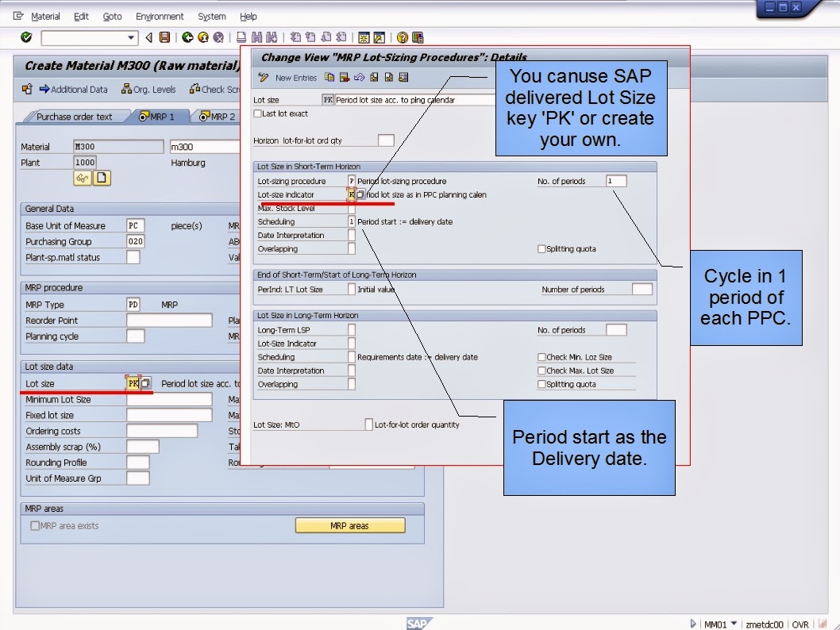The image size is (840, 630).
Task: Enable Check Min. Loz Size checkbox
Action: coord(542,357)
